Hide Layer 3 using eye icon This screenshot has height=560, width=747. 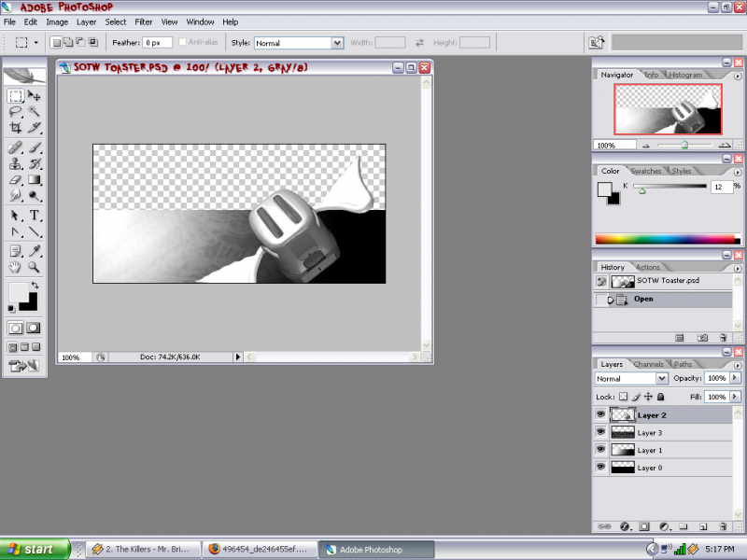coord(600,432)
